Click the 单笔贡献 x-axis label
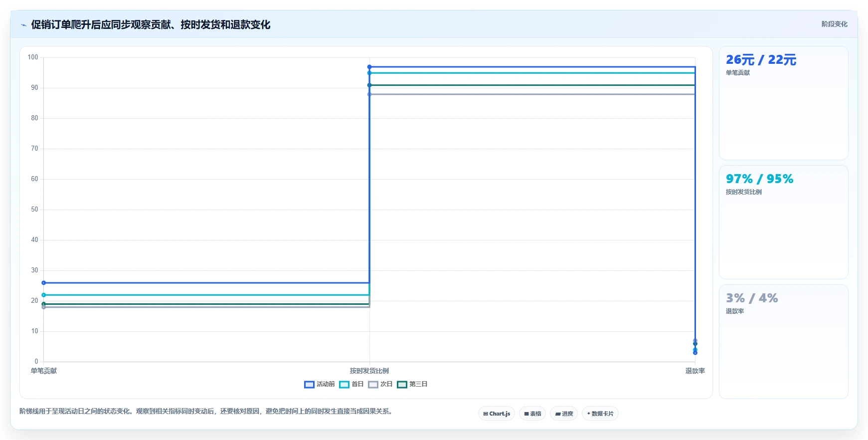Image resolution: width=868 pixels, height=440 pixels. click(x=44, y=371)
